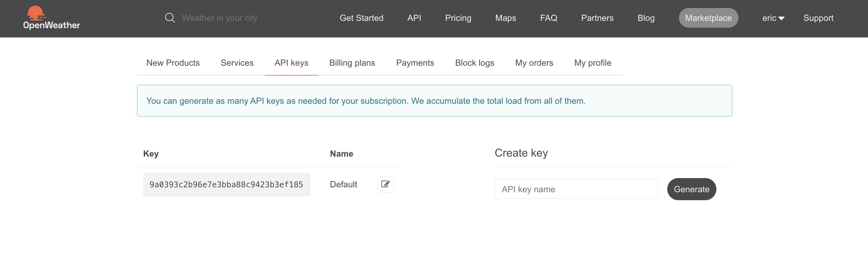Open the Billing plans tab

point(352,63)
